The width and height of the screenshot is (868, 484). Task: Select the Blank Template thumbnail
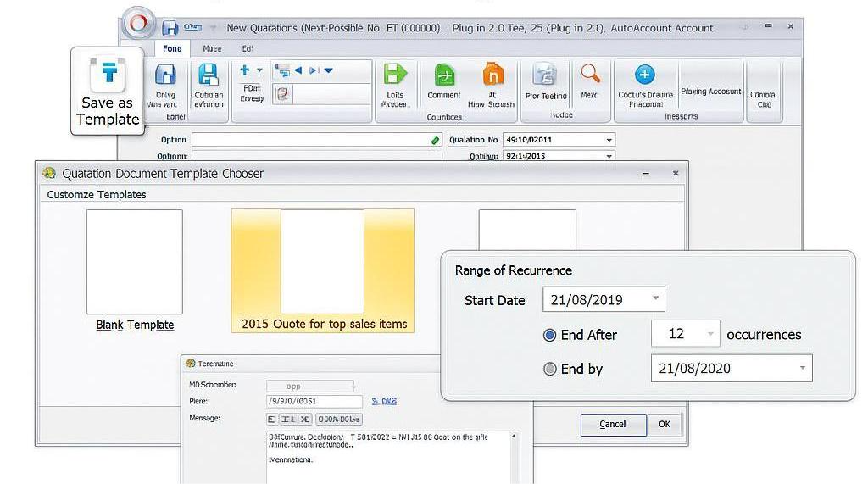pos(135,261)
